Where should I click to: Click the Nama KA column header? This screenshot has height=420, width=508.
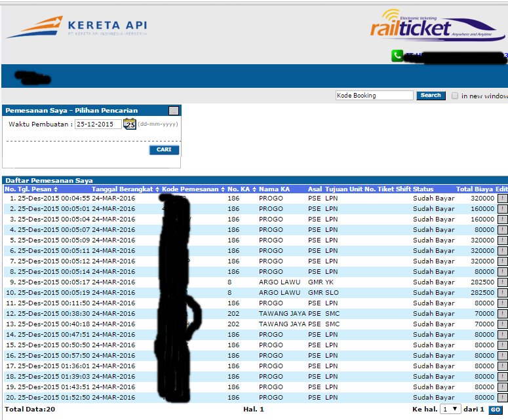tap(274, 189)
